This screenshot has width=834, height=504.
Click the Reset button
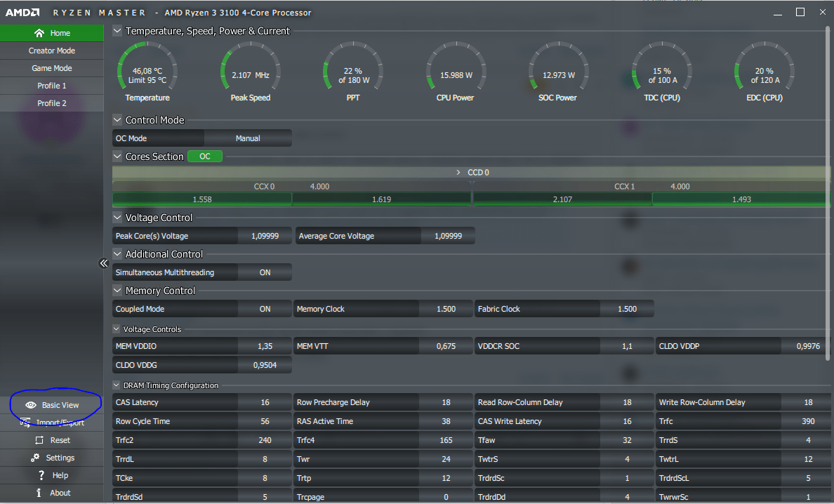(x=51, y=440)
